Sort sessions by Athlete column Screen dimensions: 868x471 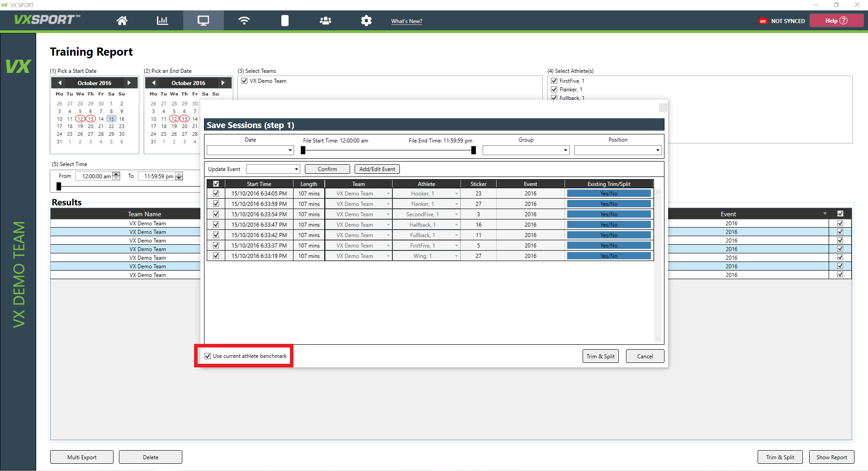coord(427,184)
